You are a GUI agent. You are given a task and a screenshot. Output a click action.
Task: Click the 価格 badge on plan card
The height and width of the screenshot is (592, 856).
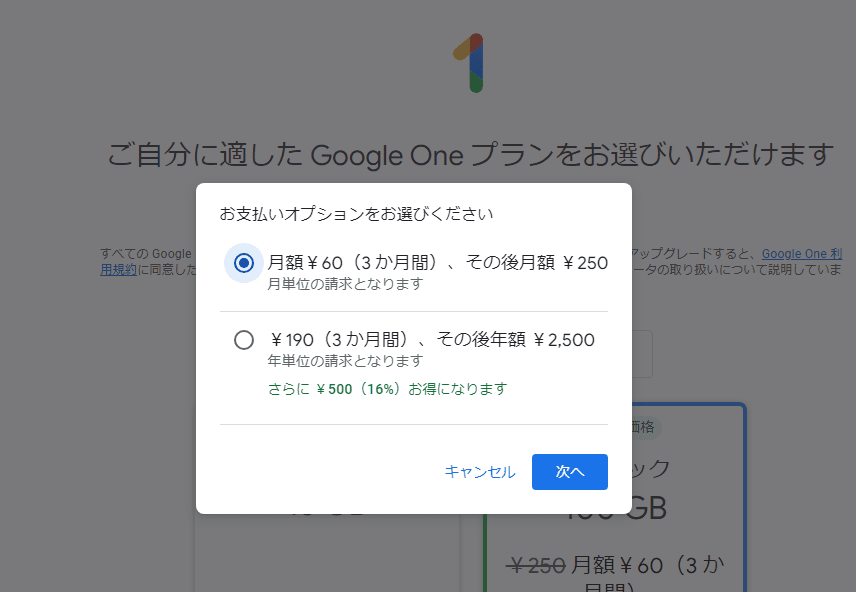(x=646, y=427)
